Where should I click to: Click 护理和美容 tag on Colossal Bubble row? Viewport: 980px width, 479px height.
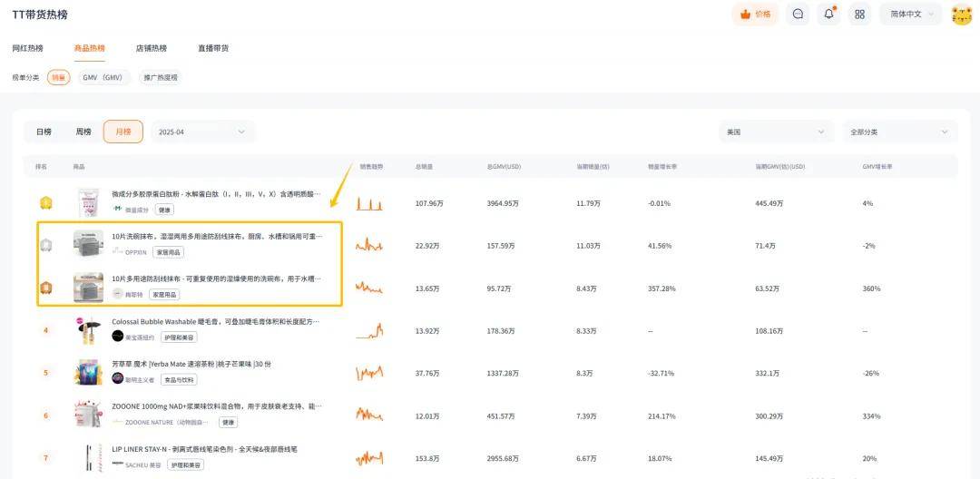(178, 337)
